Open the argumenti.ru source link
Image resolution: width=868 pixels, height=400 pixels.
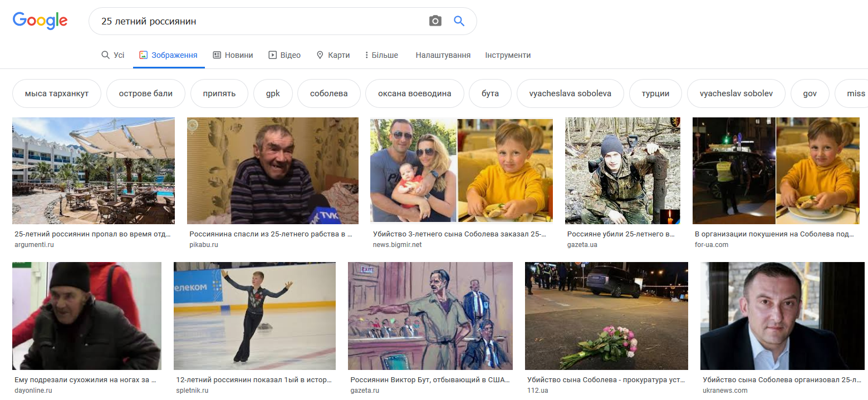pyautogui.click(x=34, y=245)
